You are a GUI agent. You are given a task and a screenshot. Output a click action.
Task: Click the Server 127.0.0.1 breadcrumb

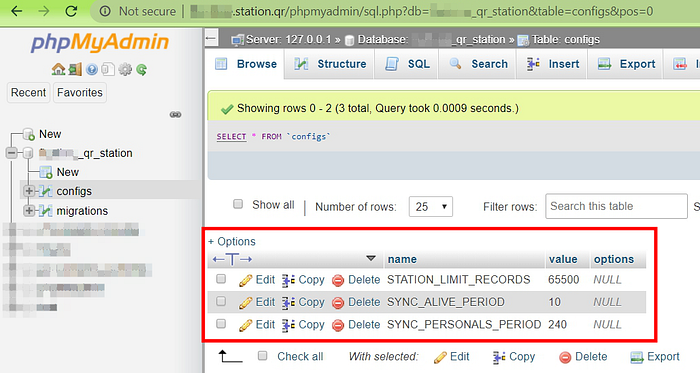(x=288, y=40)
